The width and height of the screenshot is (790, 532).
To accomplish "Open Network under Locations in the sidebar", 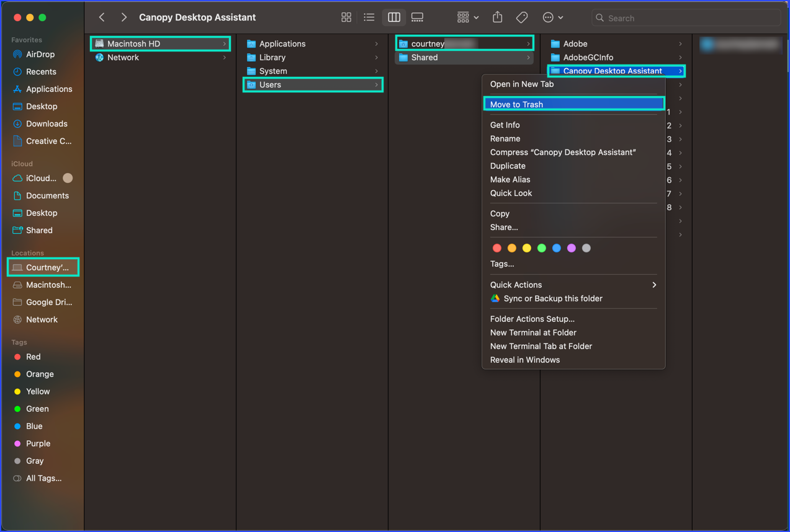I will click(x=42, y=320).
